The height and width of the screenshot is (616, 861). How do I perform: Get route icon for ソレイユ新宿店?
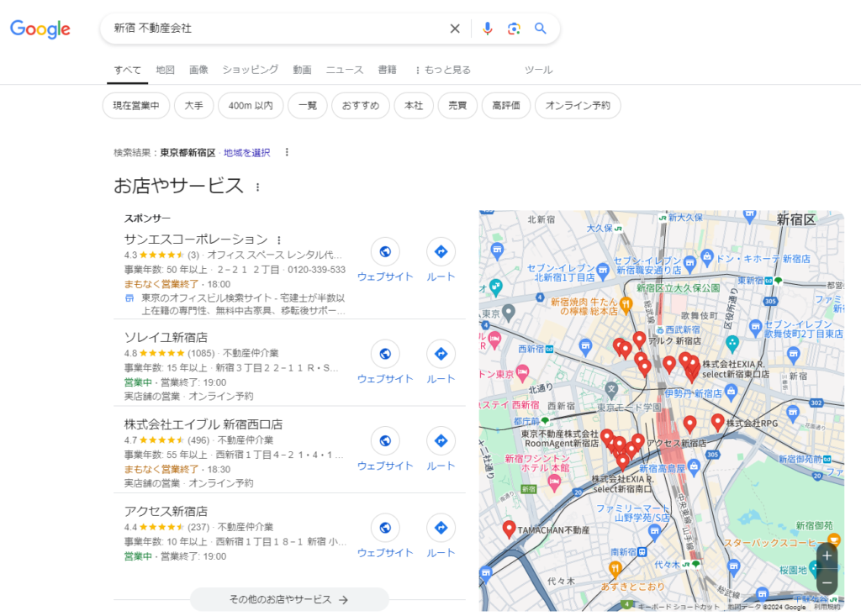[441, 354]
